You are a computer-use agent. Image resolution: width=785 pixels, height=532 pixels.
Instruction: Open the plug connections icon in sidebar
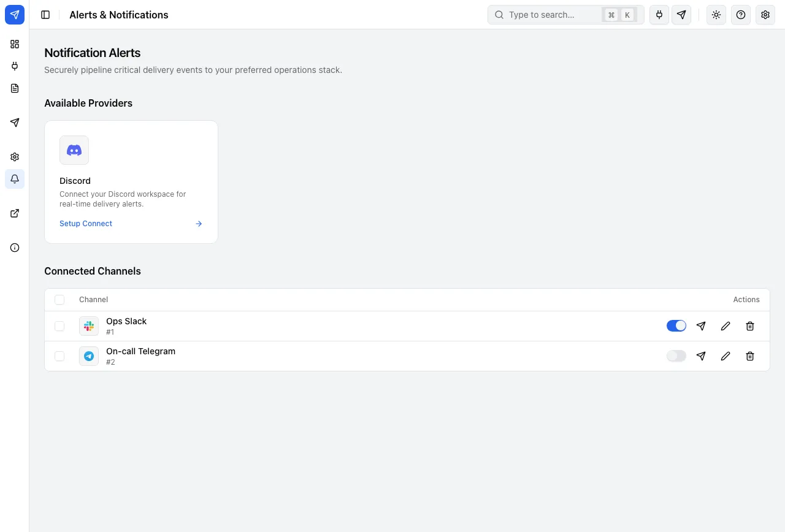15,66
